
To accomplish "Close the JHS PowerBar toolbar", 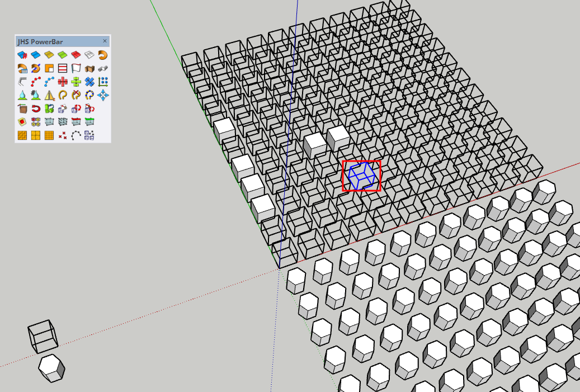I will click(x=105, y=41).
